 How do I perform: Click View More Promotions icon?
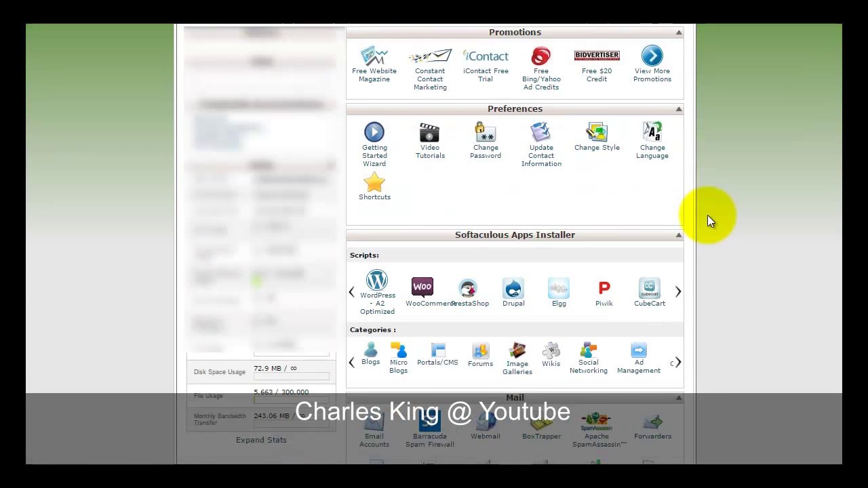pyautogui.click(x=652, y=56)
